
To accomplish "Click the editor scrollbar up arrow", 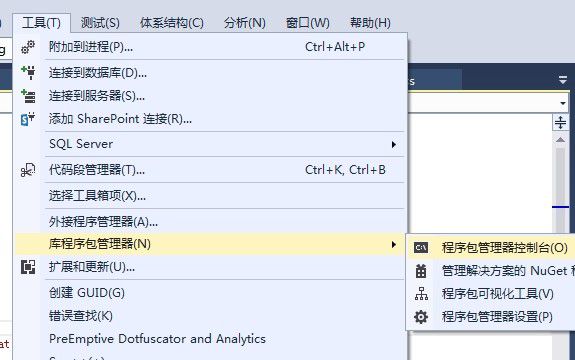I will click(x=560, y=140).
